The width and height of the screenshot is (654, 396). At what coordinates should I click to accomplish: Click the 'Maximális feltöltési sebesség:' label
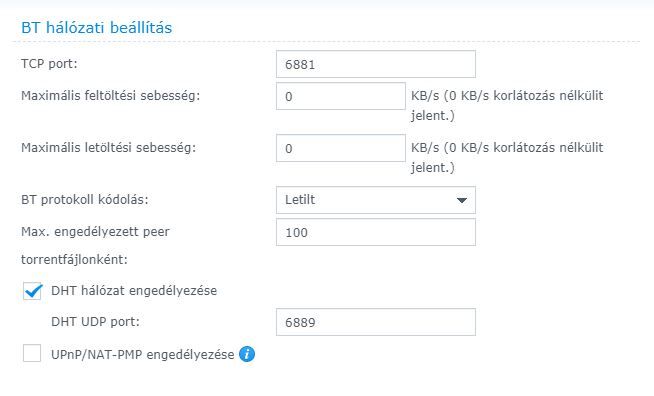111,96
